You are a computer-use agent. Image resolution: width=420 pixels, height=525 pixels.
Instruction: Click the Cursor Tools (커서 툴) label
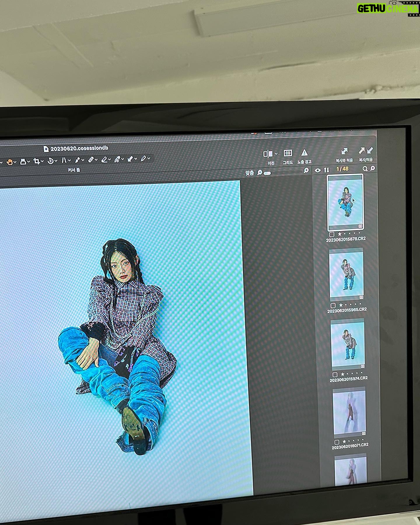coord(74,170)
